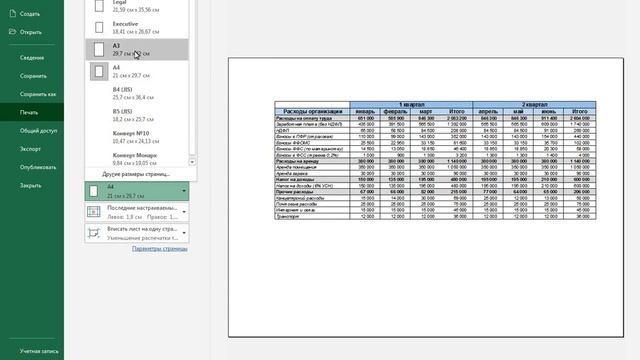Open the Параметры страницы link
The width and height of the screenshot is (640, 360).
pos(160,248)
